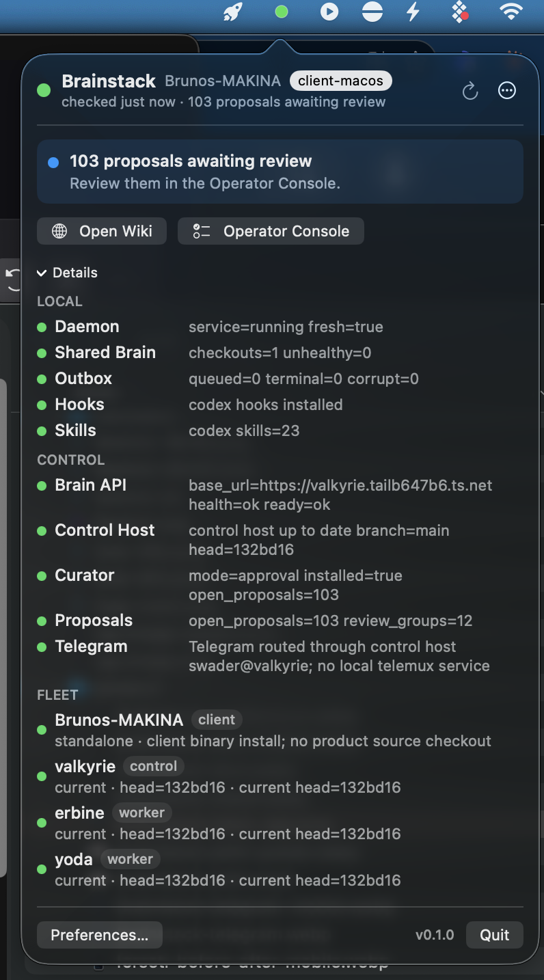Click the client badge beside Brunos-MAKINA in Fleet
This screenshot has width=544, height=980.
point(217,720)
